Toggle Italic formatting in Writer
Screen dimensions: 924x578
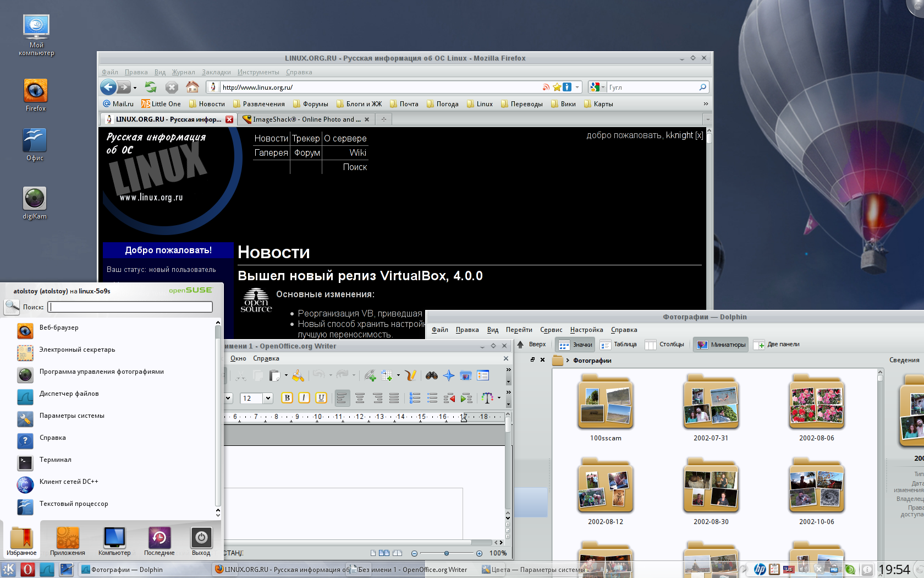coord(304,397)
